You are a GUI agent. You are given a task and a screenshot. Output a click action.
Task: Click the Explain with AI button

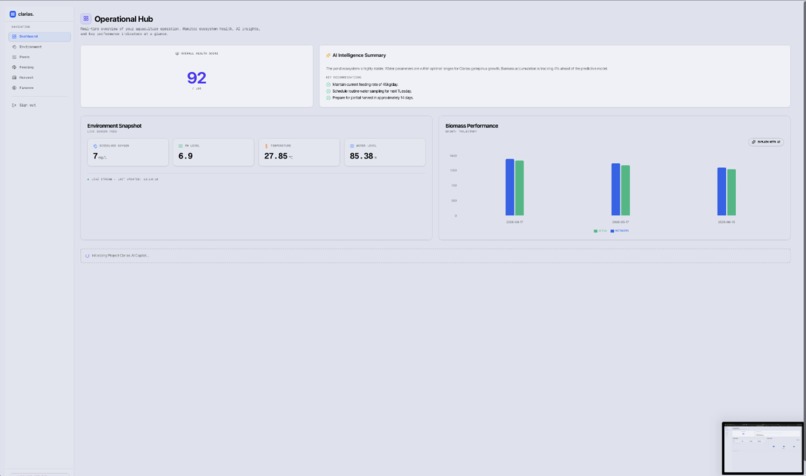[x=766, y=142]
